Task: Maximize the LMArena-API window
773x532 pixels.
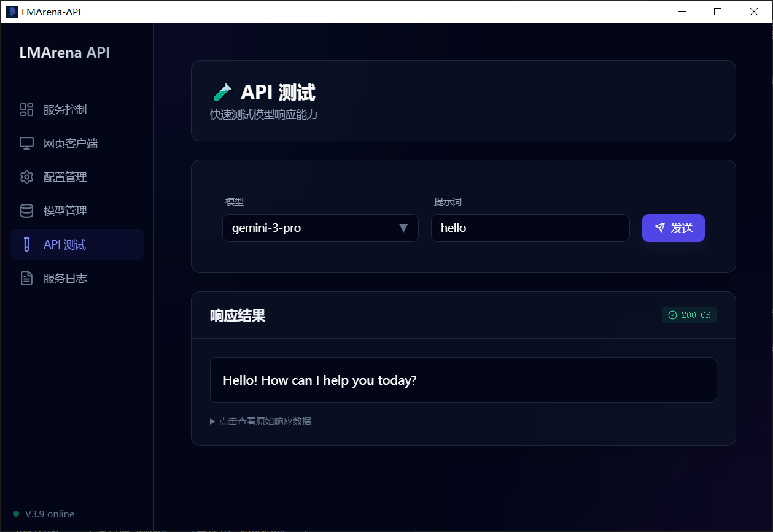Action: pos(717,12)
